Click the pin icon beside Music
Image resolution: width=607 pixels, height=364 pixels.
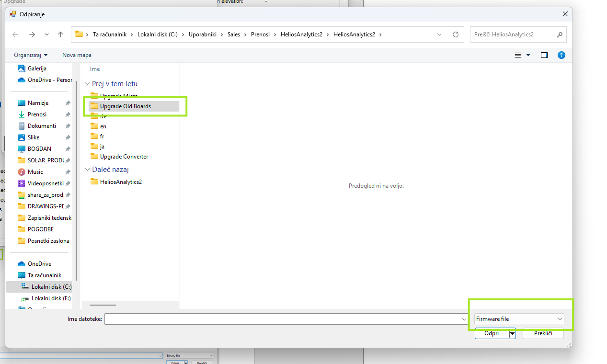pyautogui.click(x=68, y=172)
